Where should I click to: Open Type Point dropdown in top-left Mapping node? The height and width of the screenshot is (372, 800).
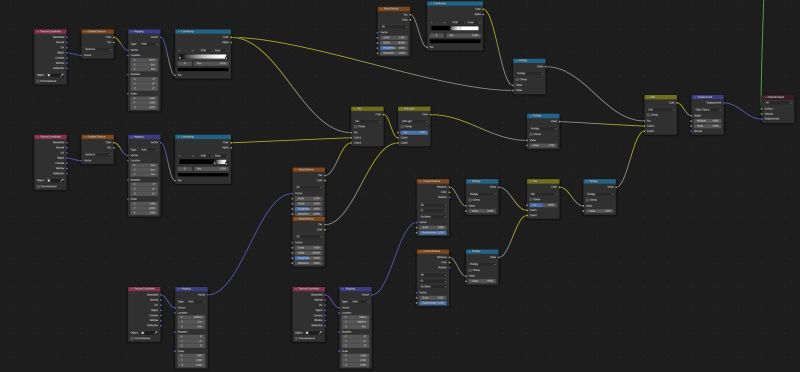(150, 44)
